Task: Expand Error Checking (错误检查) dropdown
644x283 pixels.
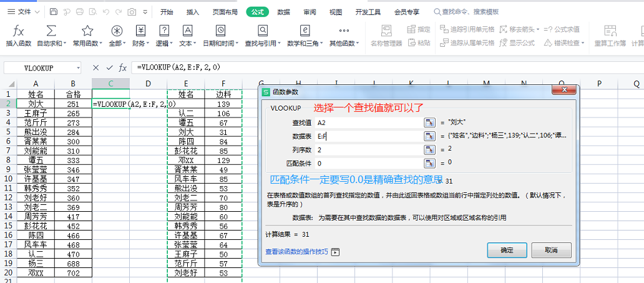Action: coord(583,43)
